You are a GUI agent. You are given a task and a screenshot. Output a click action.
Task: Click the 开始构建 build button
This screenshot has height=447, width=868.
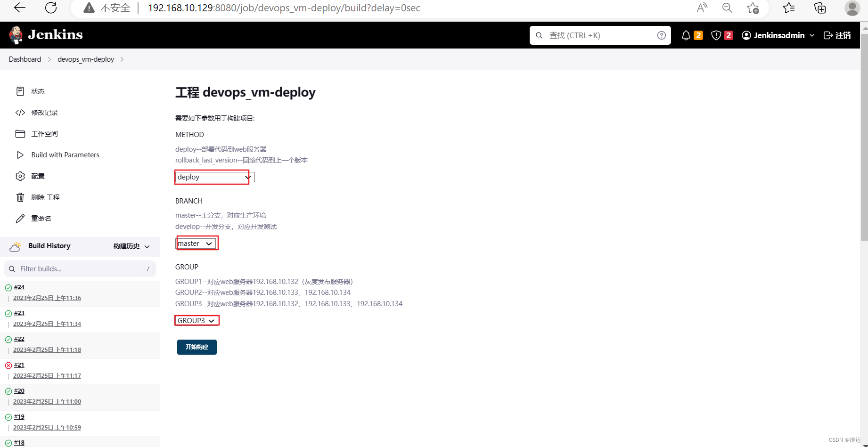tap(197, 347)
